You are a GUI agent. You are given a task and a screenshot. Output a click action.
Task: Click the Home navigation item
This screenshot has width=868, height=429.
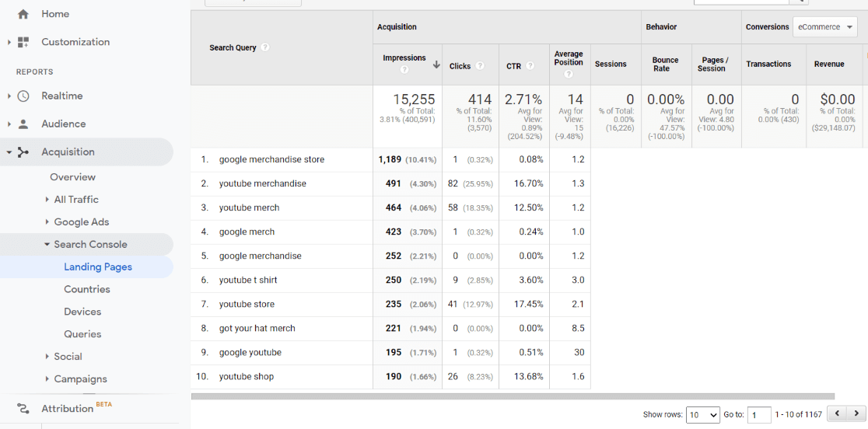(x=55, y=14)
